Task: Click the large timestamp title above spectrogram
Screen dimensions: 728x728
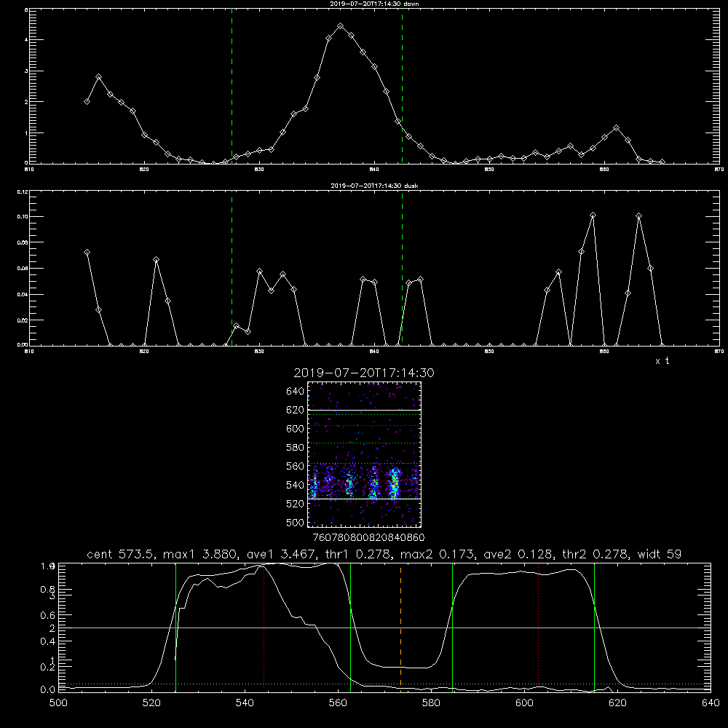Action: tap(364, 373)
